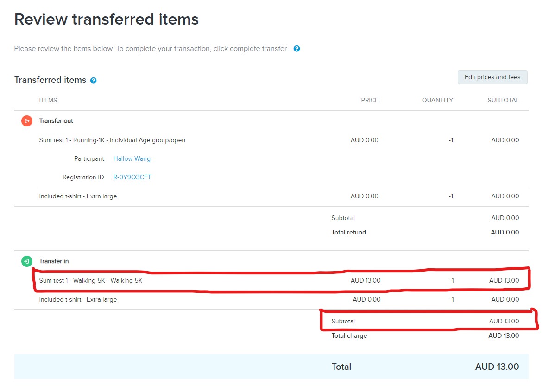Click the PRICE column header
The image size is (555, 392).
(370, 101)
